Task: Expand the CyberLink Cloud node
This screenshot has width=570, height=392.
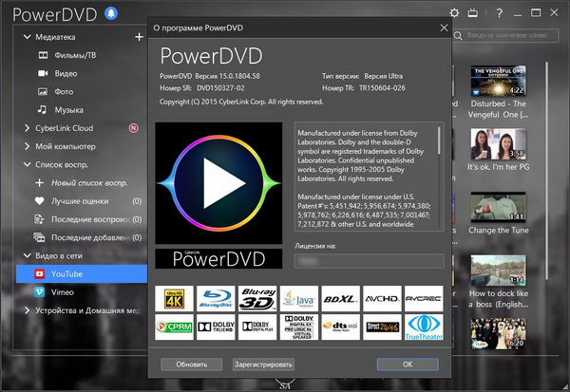Action: pos(27,128)
